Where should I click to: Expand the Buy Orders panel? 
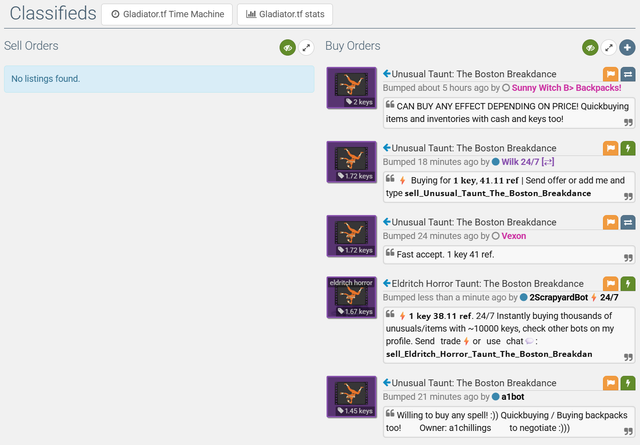pos(609,48)
